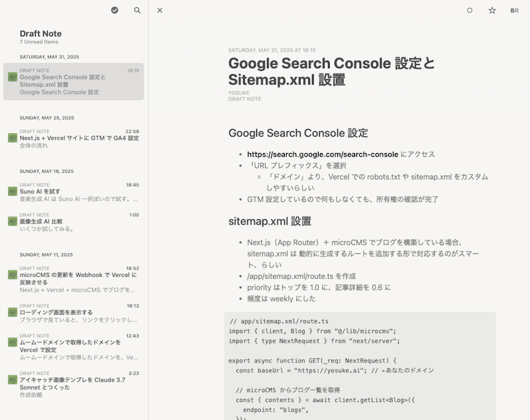Open search with the magnifying glass icon
Image resolution: width=530 pixels, height=420 pixels.
(137, 10)
